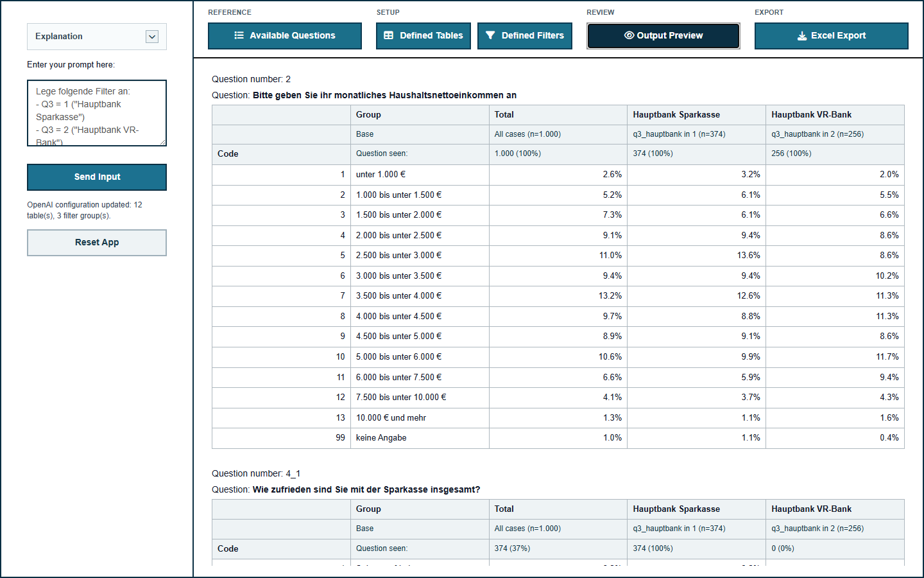Viewport: 924px width, 578px height.
Task: Click the table icon on Defined Tables
Action: 388,35
